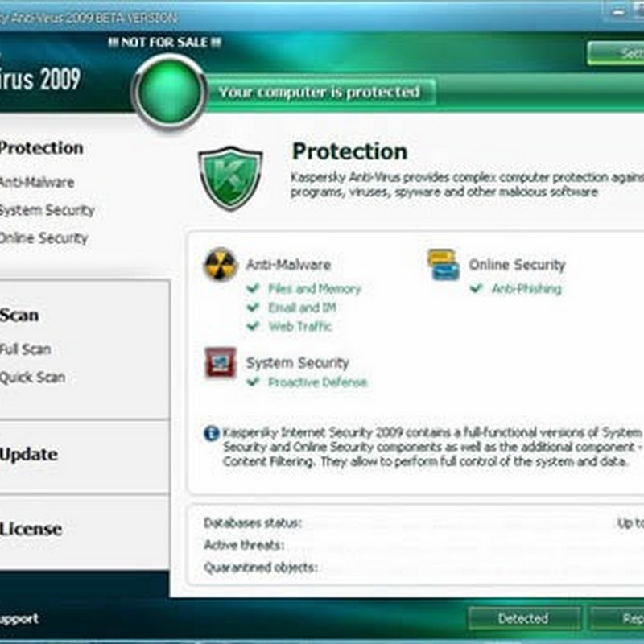Click the checkmark beside Email and IM
Screen dimensions: 644x644
pos(253,307)
